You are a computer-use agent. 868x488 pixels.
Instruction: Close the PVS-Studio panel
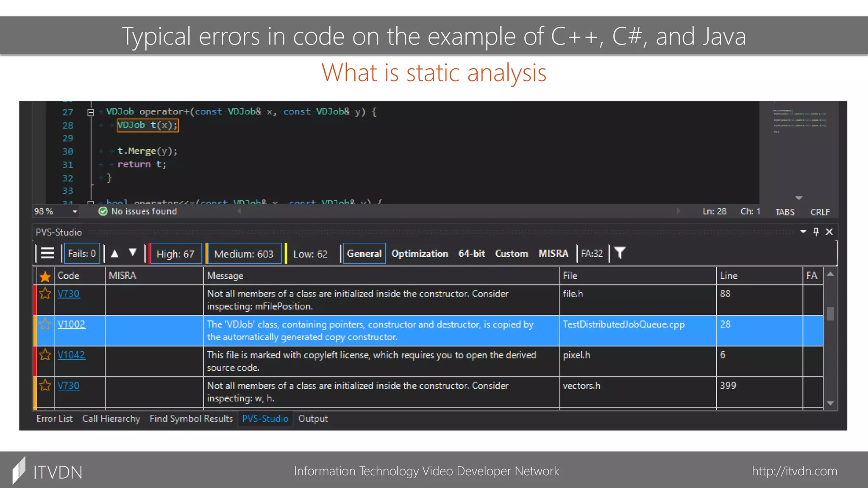click(x=829, y=232)
